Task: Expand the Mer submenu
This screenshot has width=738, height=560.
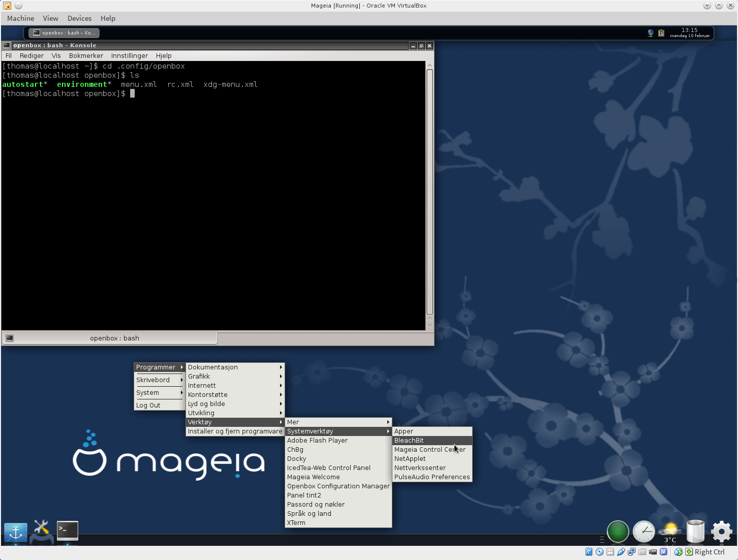Action: [339, 422]
